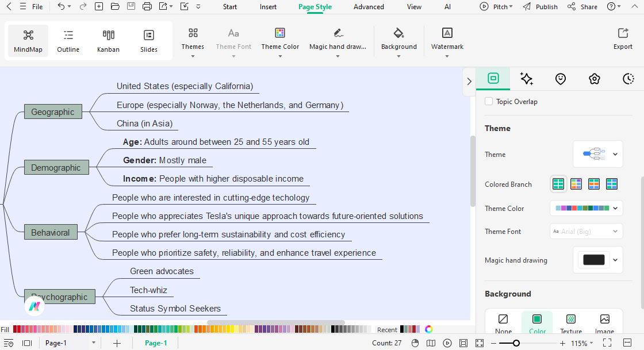Click the Share button
This screenshot has height=350, width=644.
pos(582,6)
